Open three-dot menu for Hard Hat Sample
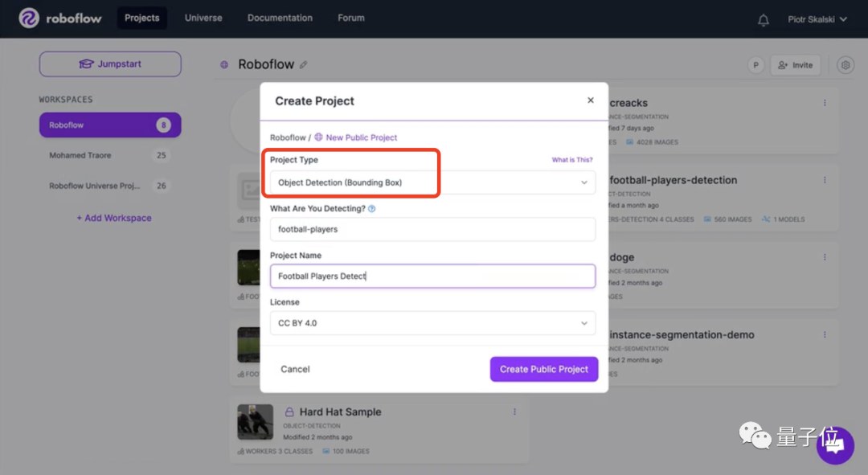The width and height of the screenshot is (868, 475). tap(515, 412)
